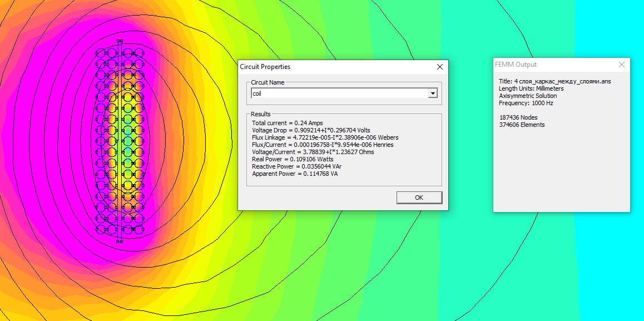Click '187436 Nodes' in FEMM Output
Screen dimensions: 644x321
[x=518, y=117]
